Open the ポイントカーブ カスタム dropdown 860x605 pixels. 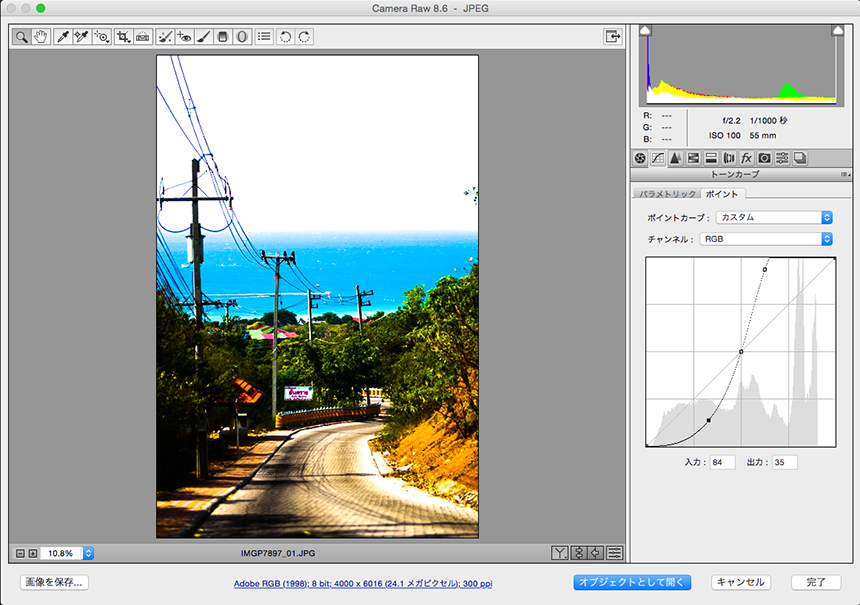tap(774, 217)
